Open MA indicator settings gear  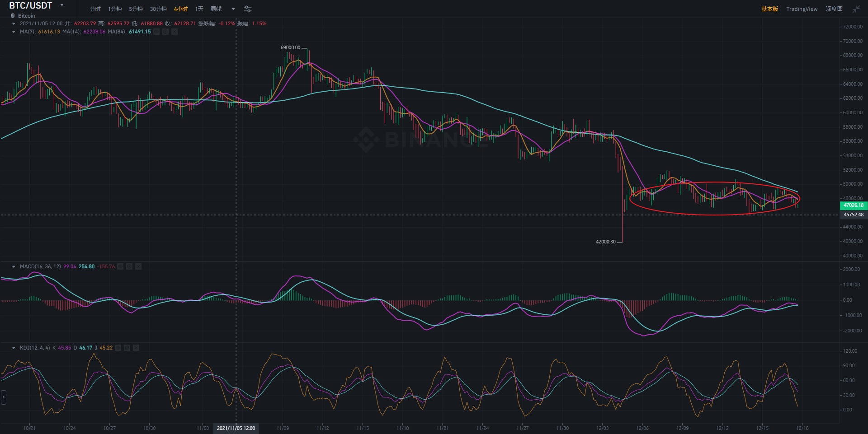click(x=165, y=32)
